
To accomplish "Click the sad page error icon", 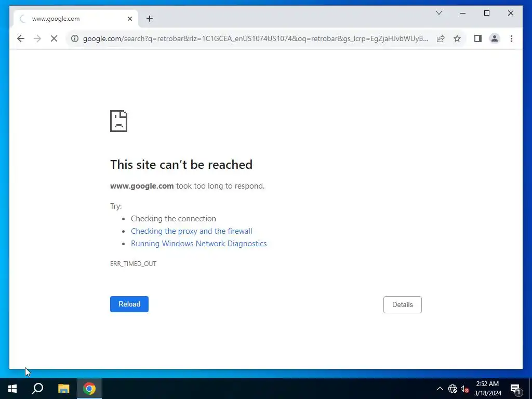I will [x=119, y=121].
